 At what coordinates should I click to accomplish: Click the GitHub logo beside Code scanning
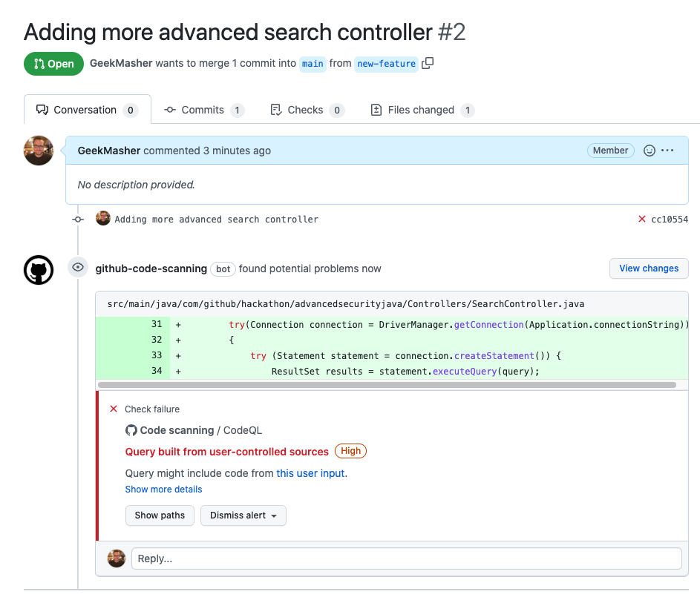click(x=131, y=430)
